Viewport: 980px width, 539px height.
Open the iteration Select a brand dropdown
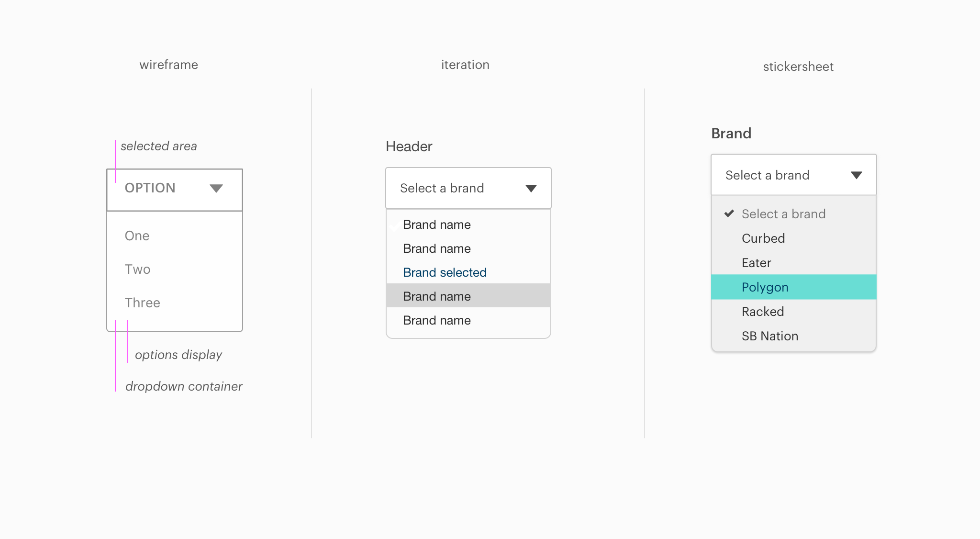pyautogui.click(x=468, y=188)
